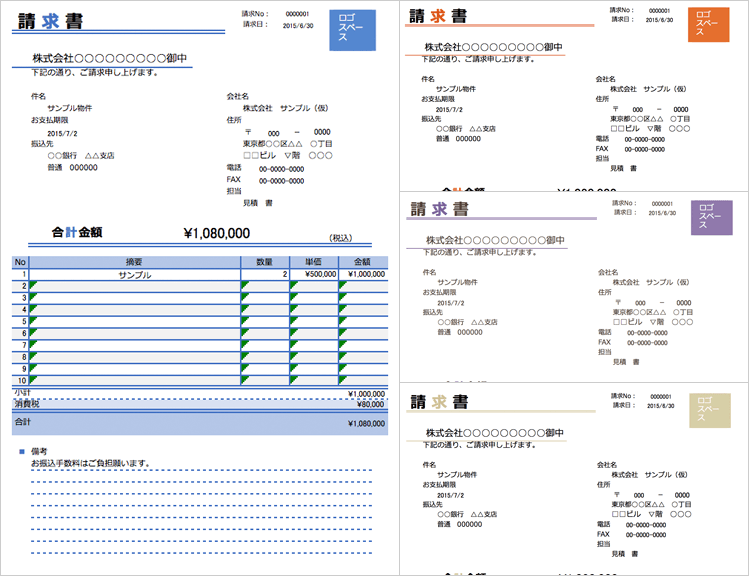750x576 pixels.
Task: Click the 消費税 amount ¥80,000
Action: pos(371,404)
